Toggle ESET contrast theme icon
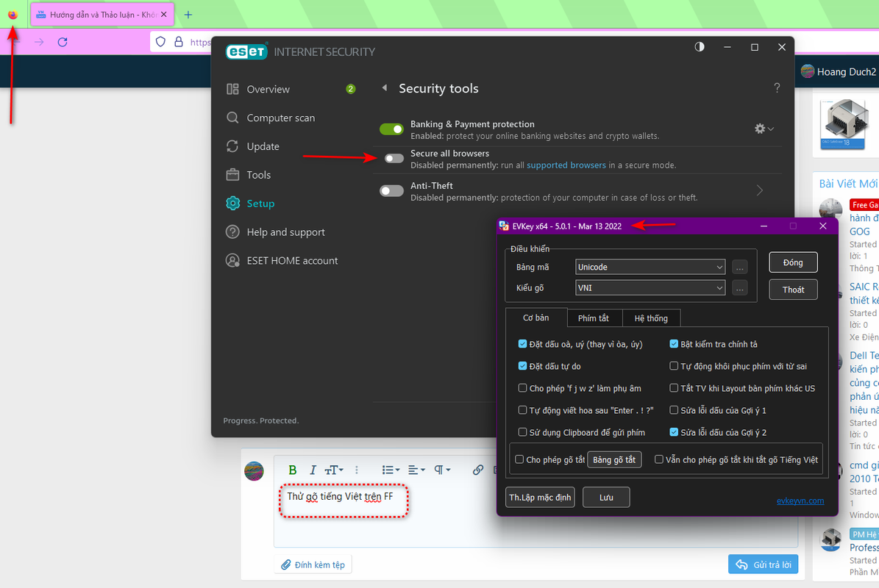The width and height of the screenshot is (879, 588). pos(700,47)
